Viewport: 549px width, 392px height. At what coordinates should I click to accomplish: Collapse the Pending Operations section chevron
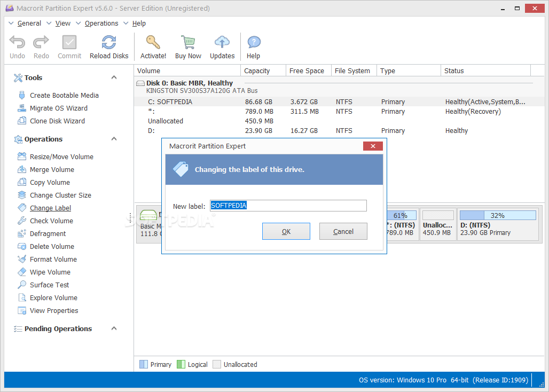click(x=114, y=328)
